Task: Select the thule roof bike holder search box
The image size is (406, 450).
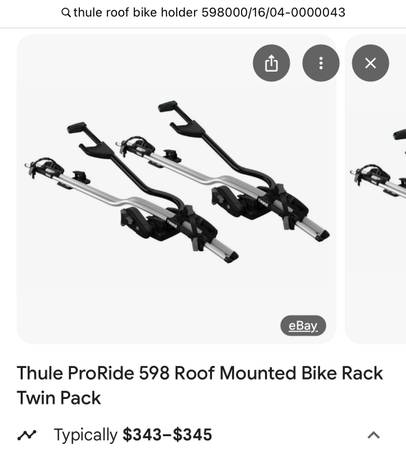Action: tap(203, 13)
